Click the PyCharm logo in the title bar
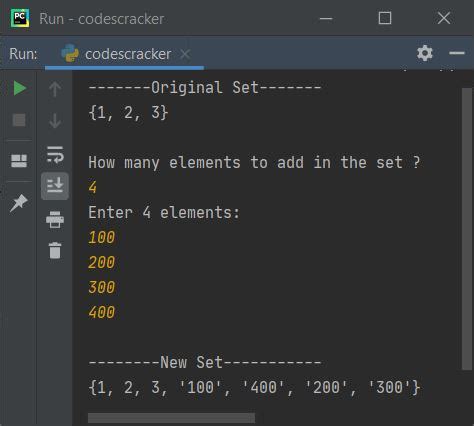Screen dimensions: 474x426 (x=20, y=18)
